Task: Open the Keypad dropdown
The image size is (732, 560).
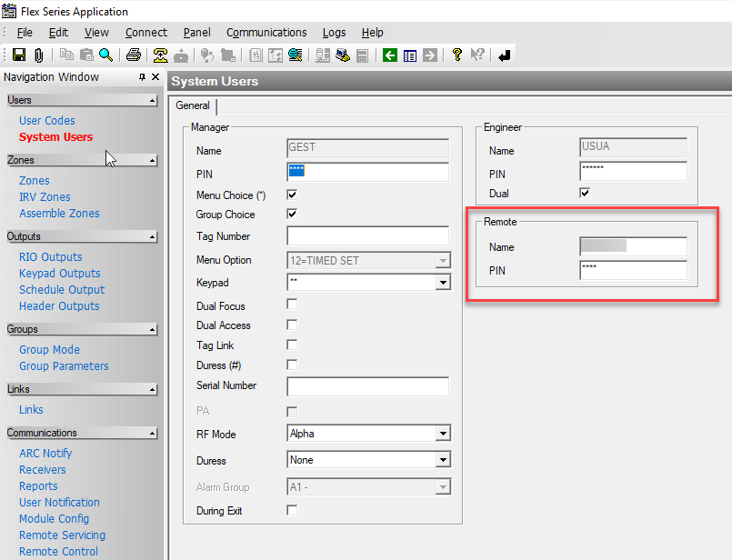Action: point(442,284)
